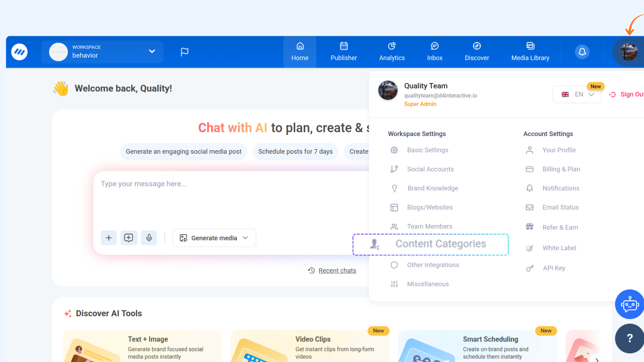
Task: Open the AI chatbot robot icon
Action: [x=629, y=304]
